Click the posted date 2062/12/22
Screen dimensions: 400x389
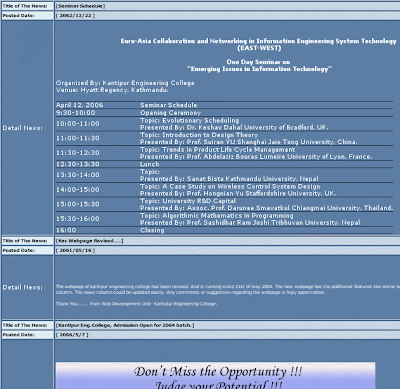coord(75,16)
